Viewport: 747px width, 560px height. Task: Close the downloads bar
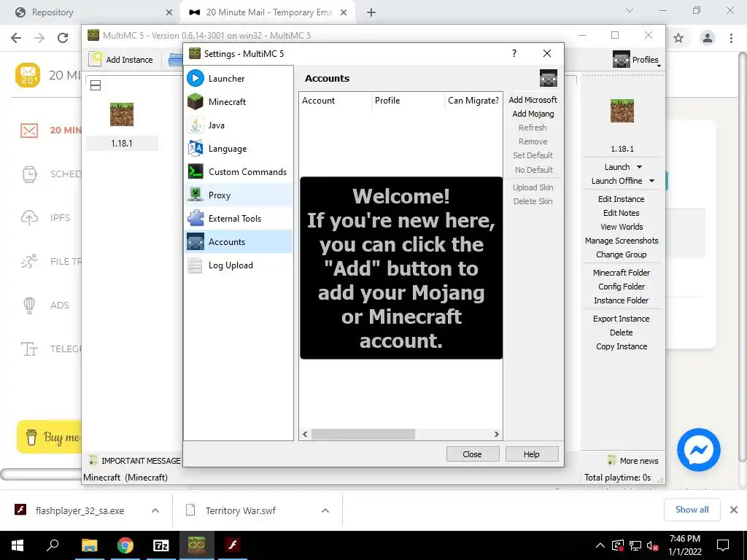[x=734, y=510]
